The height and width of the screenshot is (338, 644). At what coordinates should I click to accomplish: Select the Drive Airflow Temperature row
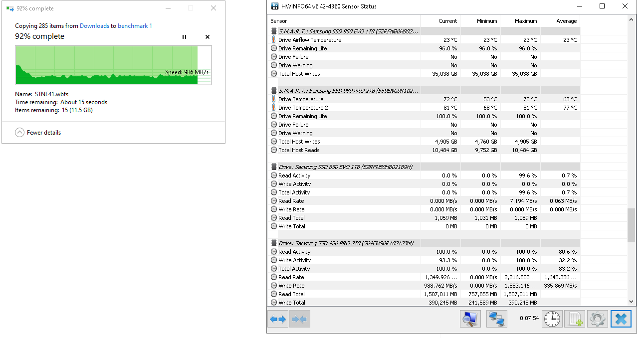(424, 40)
